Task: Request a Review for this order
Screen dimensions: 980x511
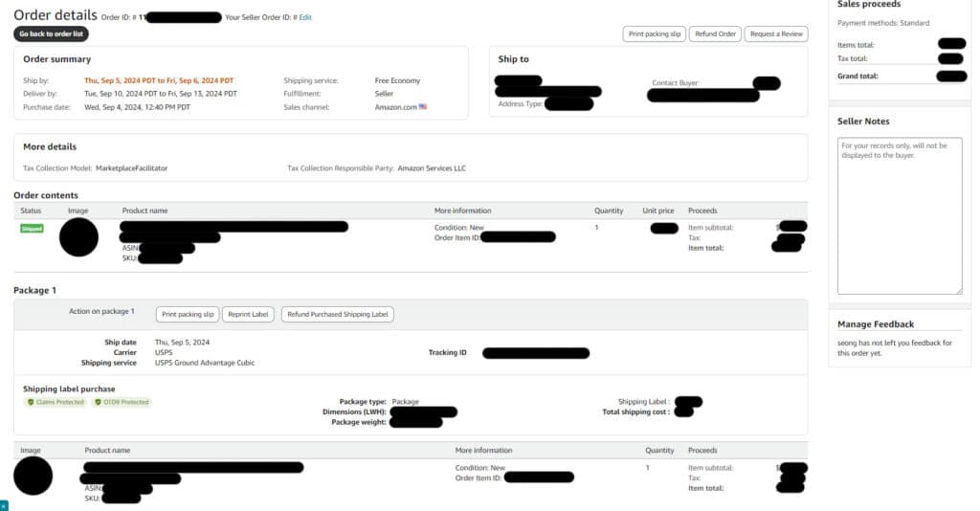Action: (x=775, y=33)
